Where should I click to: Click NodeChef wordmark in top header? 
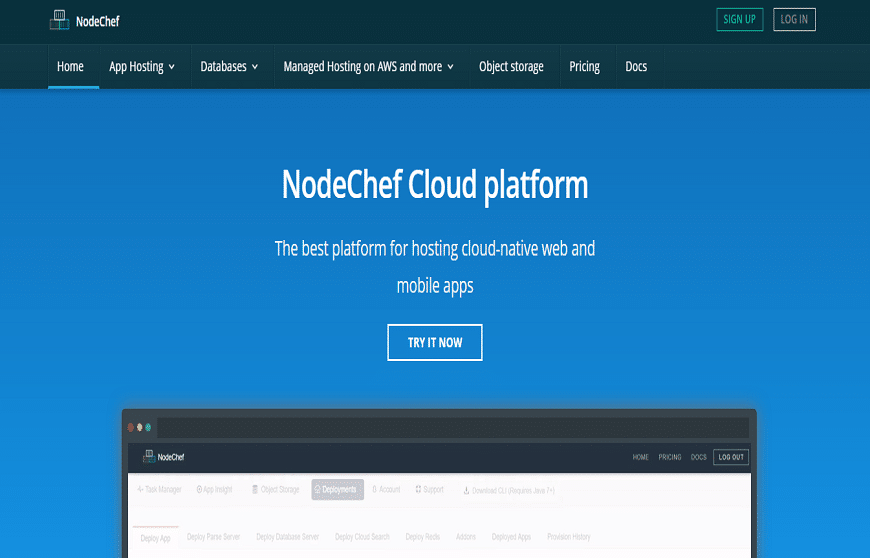pyautogui.click(x=98, y=22)
